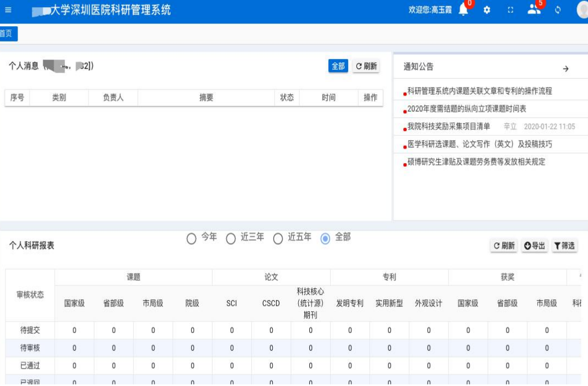Screen dimensions: 588x386
Task: Select the 今年 radio option
Action: pos(191,239)
